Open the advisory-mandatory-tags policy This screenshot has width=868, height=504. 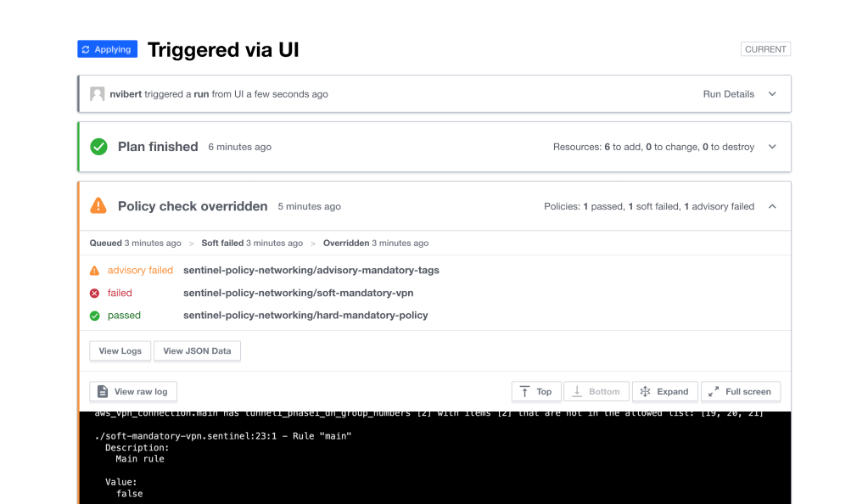coord(311,271)
